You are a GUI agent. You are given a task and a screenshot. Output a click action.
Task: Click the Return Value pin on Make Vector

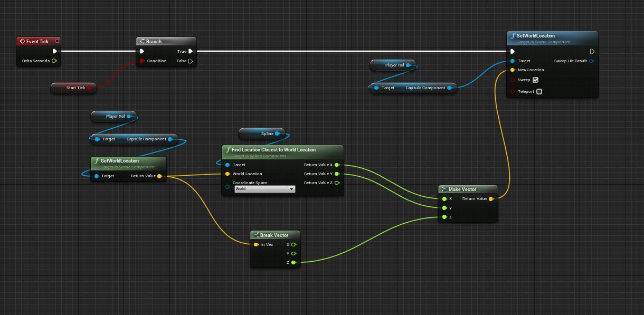coord(491,199)
